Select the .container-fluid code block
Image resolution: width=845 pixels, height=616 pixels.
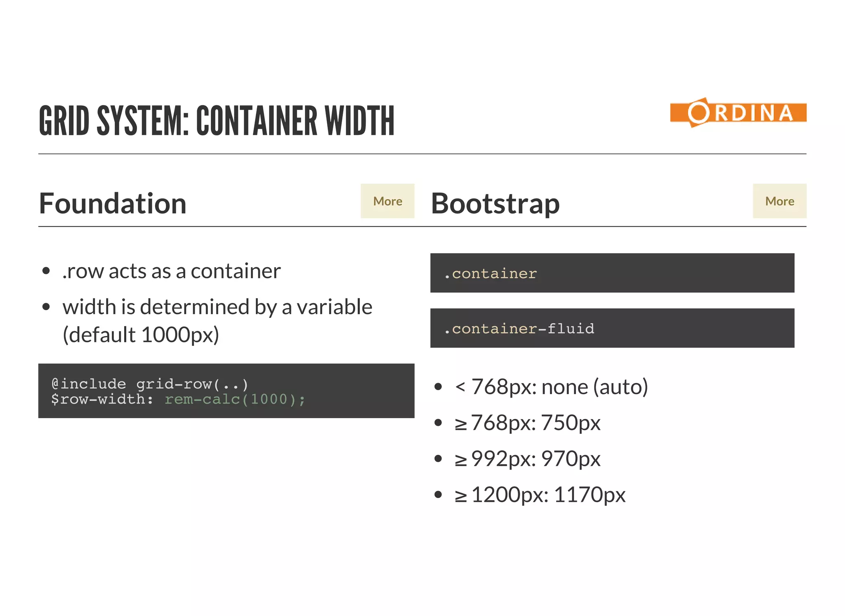click(612, 328)
